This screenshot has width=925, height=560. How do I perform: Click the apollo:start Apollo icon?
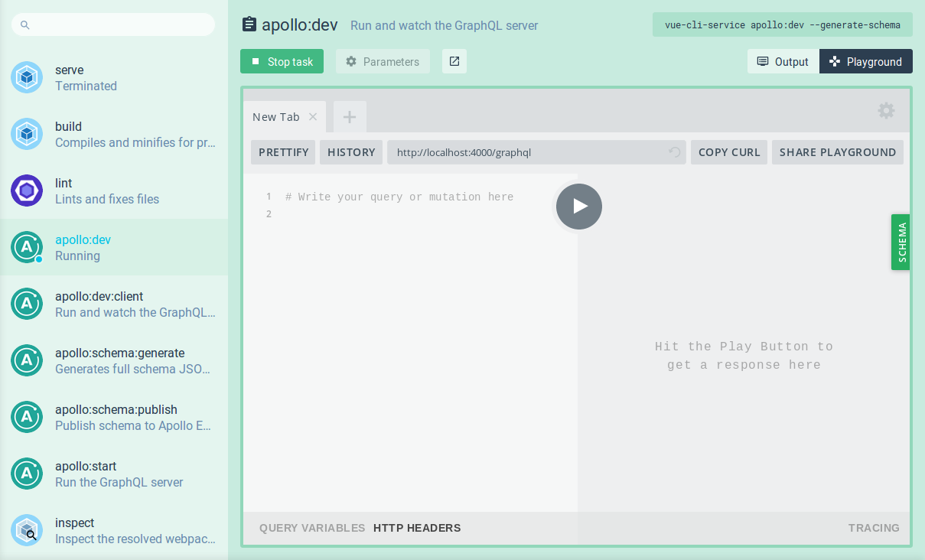[27, 474]
